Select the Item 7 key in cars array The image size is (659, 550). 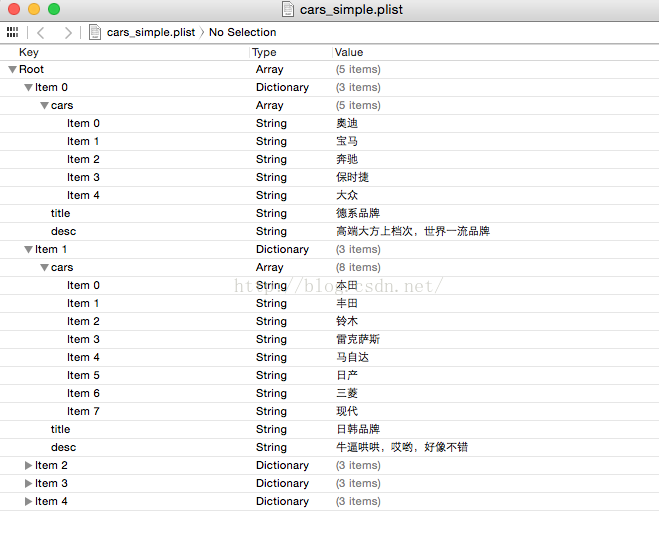tap(83, 412)
